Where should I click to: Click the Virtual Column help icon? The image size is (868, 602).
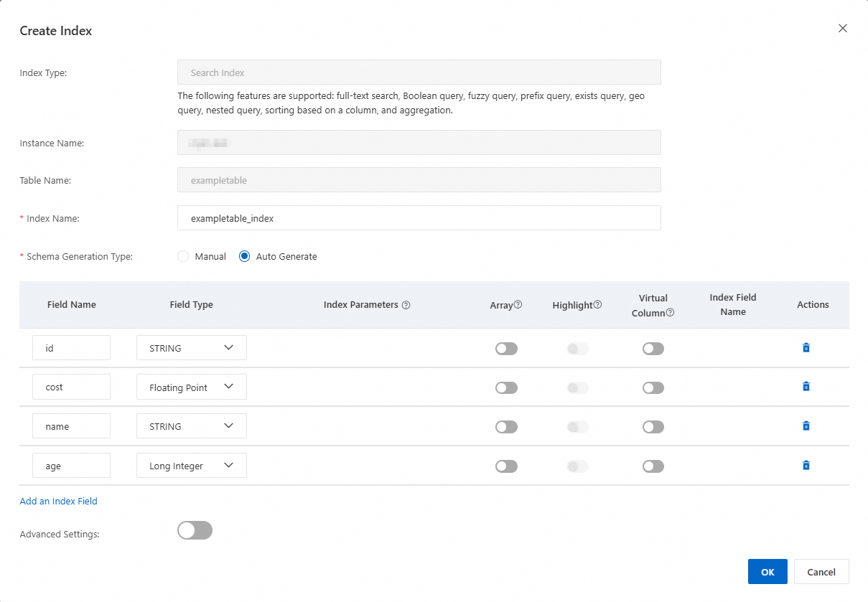670,313
